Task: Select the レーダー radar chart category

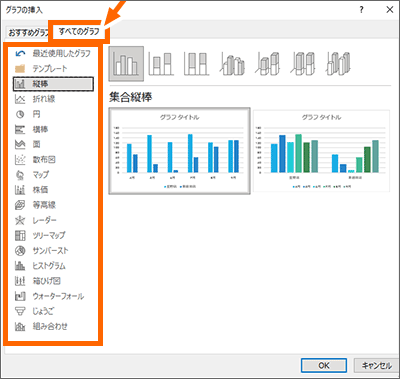Action: click(x=53, y=220)
